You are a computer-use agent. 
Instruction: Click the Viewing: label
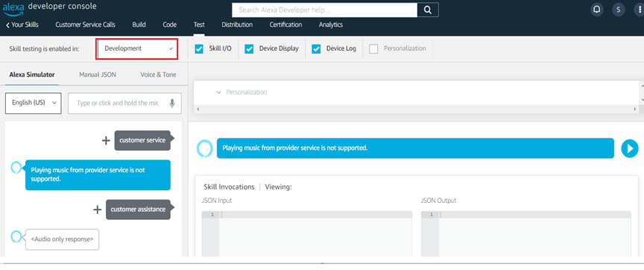tap(279, 187)
